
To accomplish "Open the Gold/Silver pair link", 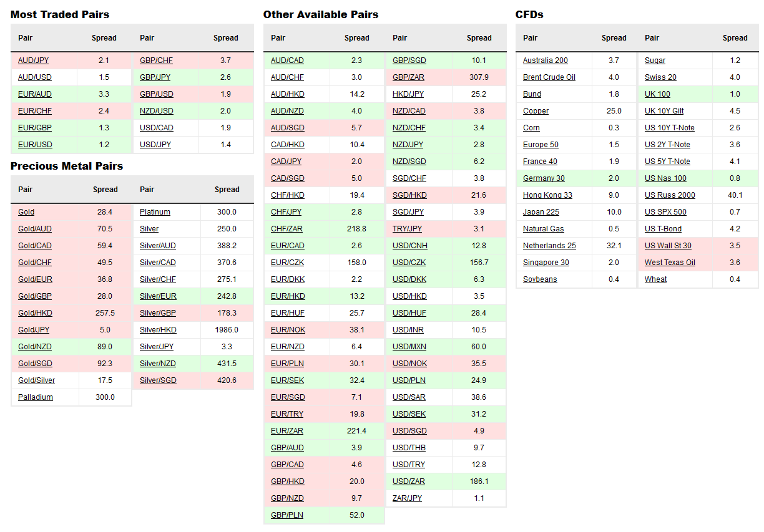I will 36,380.
